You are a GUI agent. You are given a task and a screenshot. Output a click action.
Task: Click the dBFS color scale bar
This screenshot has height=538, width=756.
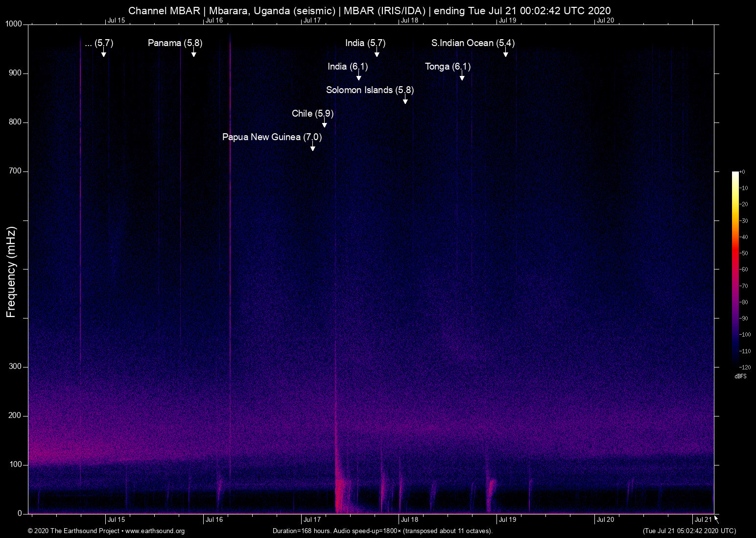point(735,269)
